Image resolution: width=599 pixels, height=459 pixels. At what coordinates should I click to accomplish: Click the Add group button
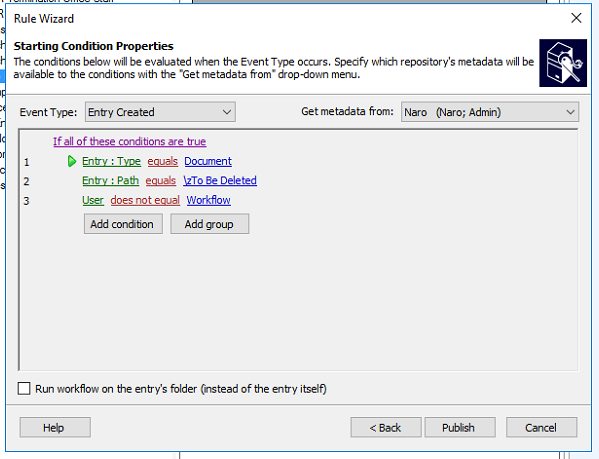click(x=209, y=224)
